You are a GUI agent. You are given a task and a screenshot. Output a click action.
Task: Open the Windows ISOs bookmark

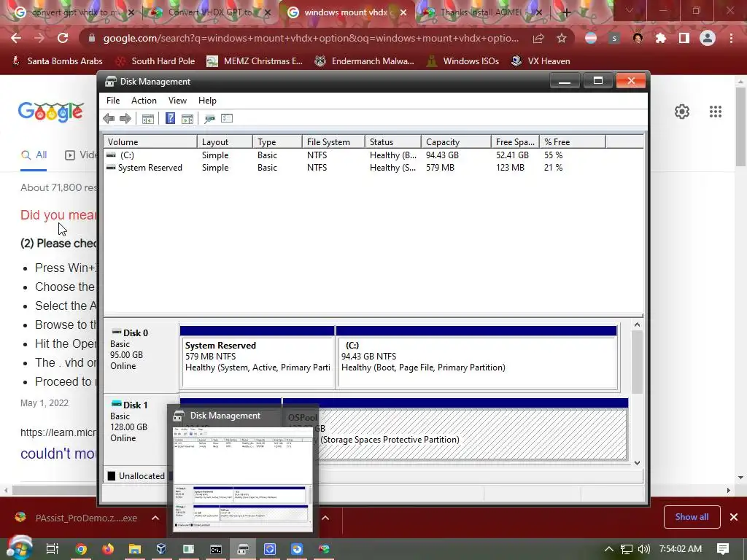[463, 61]
